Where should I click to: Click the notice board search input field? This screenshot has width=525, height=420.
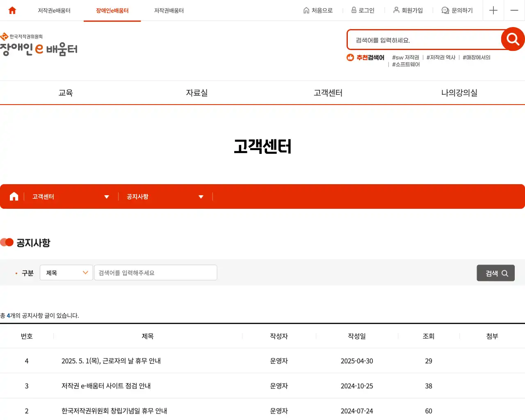(155, 272)
